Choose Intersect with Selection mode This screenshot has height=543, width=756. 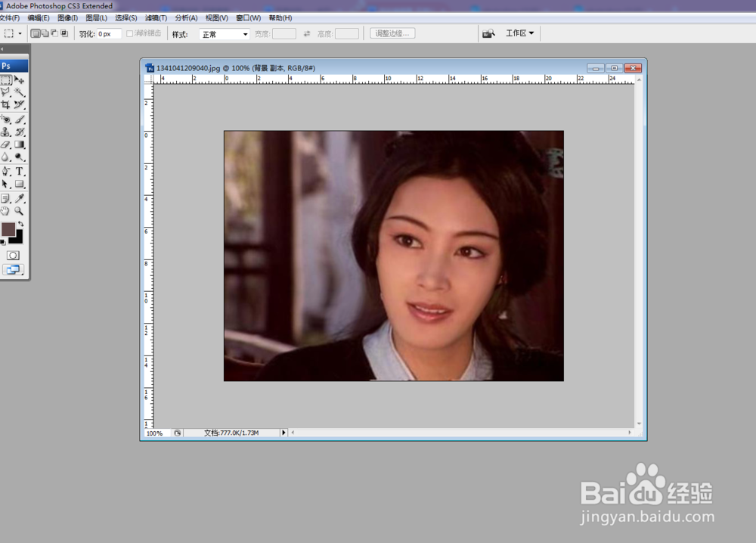tap(64, 34)
